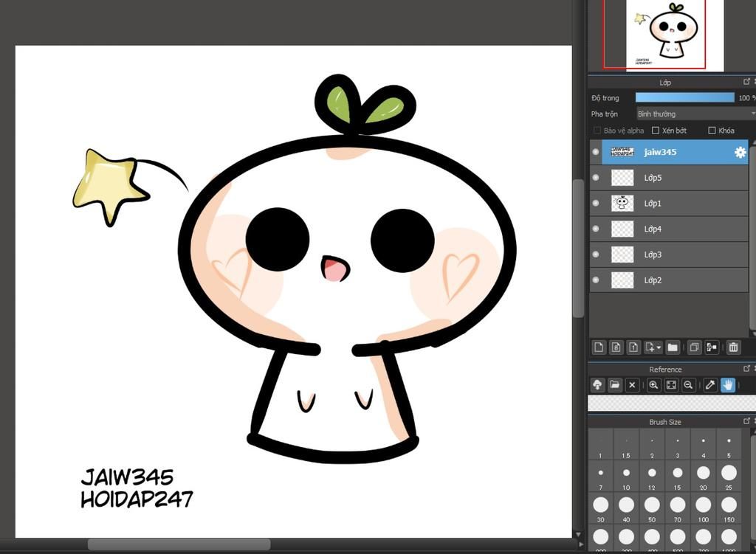This screenshot has height=554, width=756.
Task: Toggle the Bảo vệ alpha checkbox
Action: click(x=597, y=131)
